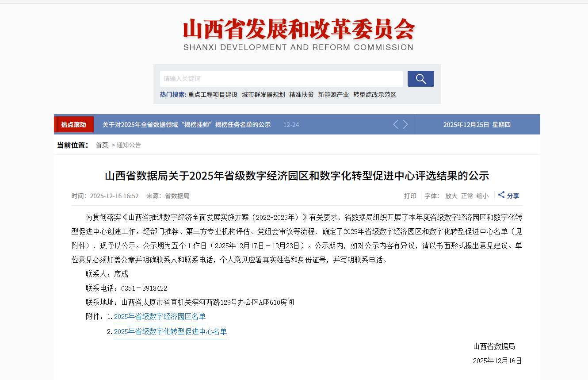Click the next arrow on the news ticker
The height and width of the screenshot is (380, 588).
406,124
